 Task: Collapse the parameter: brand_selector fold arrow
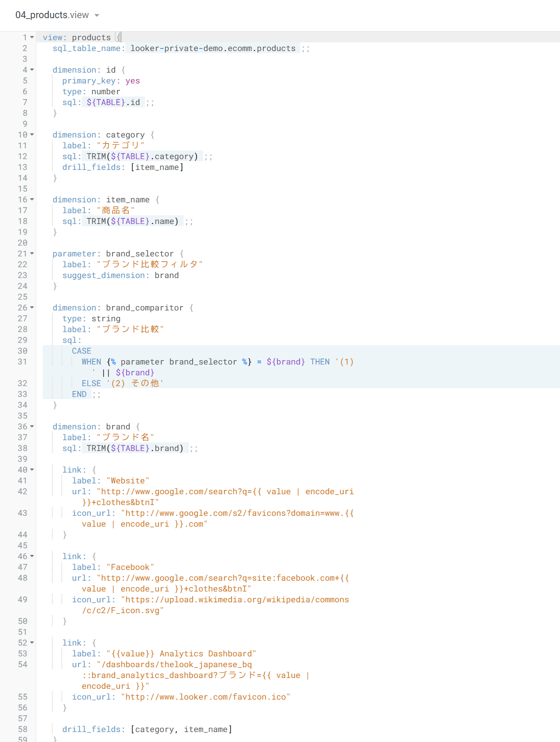tap(32, 254)
